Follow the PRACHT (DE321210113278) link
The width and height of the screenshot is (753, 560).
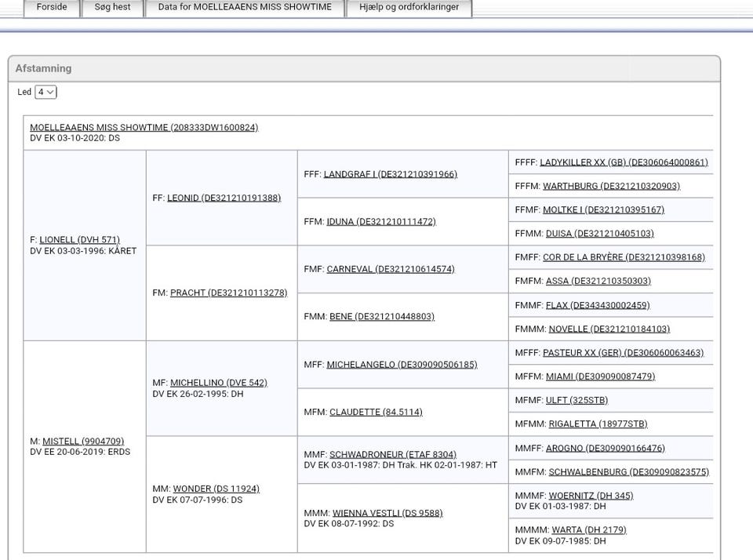coord(228,293)
